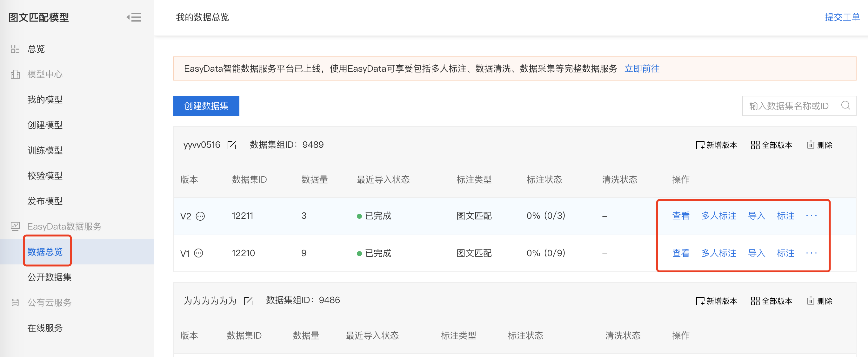Open more actions ellipsis in V2 row

(811, 216)
